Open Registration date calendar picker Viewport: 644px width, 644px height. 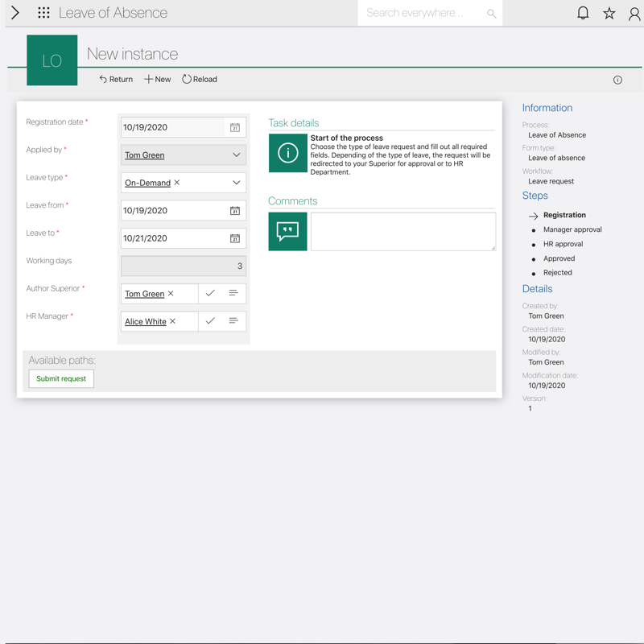[x=235, y=127]
